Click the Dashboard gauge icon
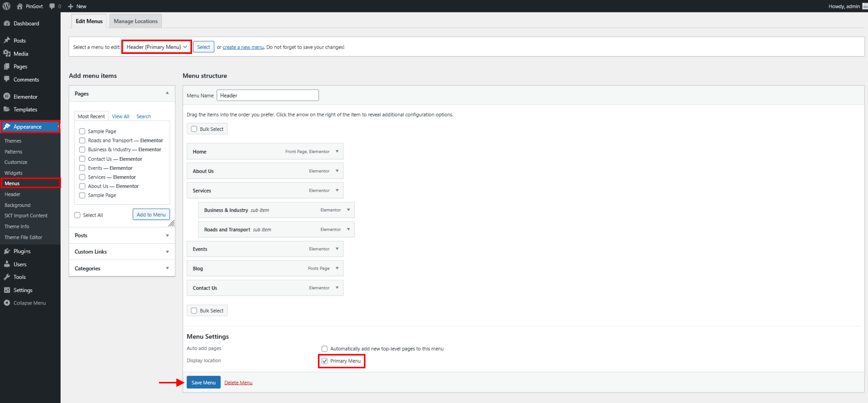868x403 pixels. (7, 23)
